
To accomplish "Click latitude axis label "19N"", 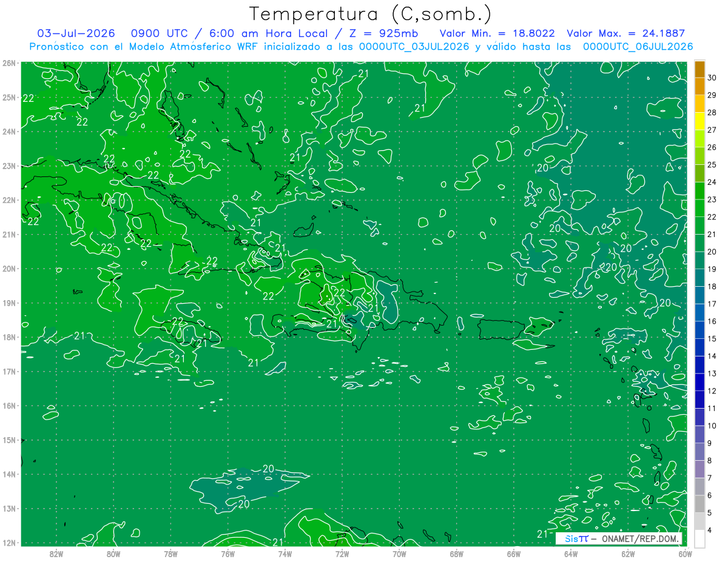I will pos(9,303).
